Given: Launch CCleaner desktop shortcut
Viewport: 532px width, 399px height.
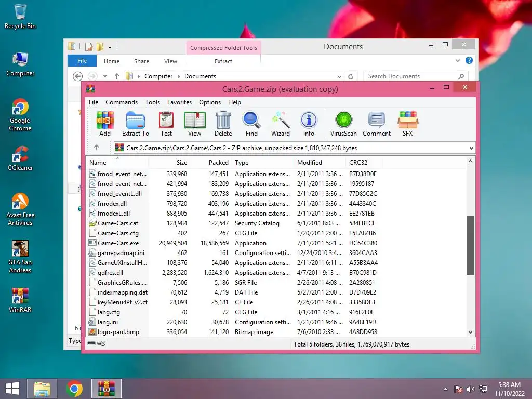Looking at the screenshot, I should (x=20, y=158).
